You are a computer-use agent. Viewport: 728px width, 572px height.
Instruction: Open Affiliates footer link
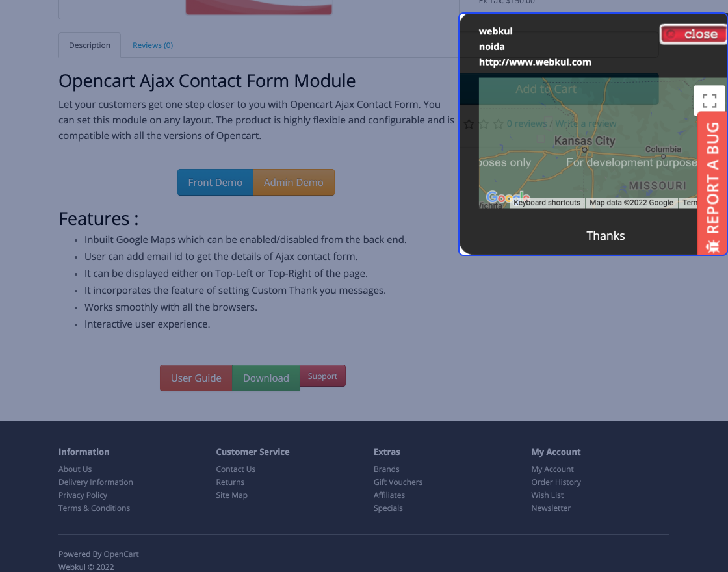389,495
